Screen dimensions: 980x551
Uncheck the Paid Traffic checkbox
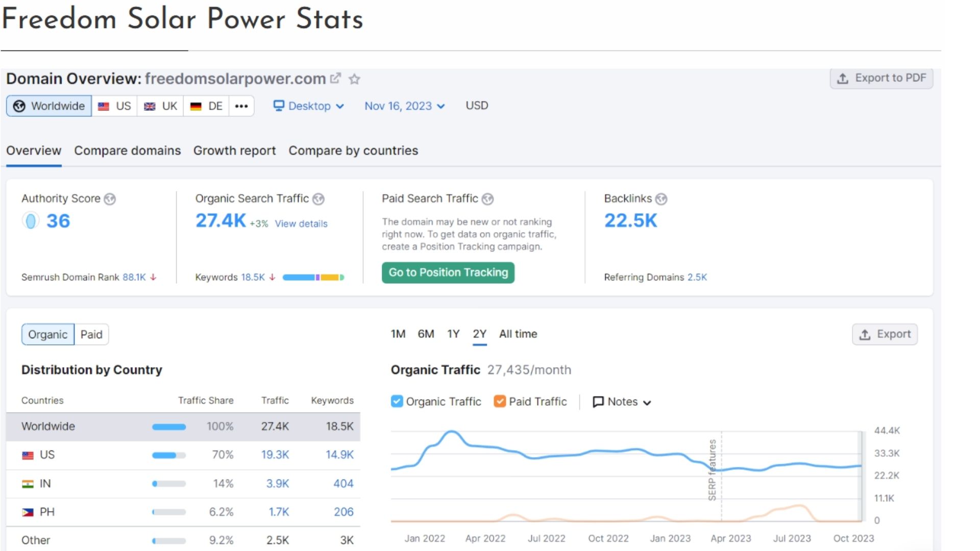(500, 402)
